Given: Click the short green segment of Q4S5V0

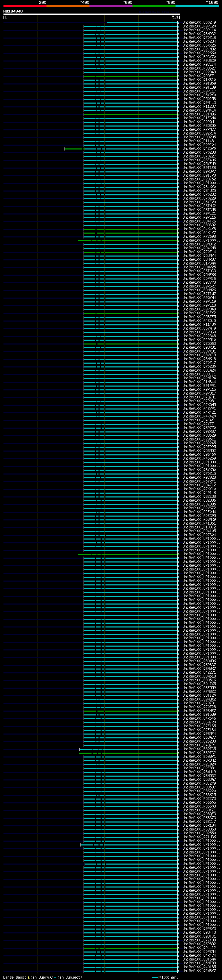Looking at the screenshot, I should click(74, 149).
